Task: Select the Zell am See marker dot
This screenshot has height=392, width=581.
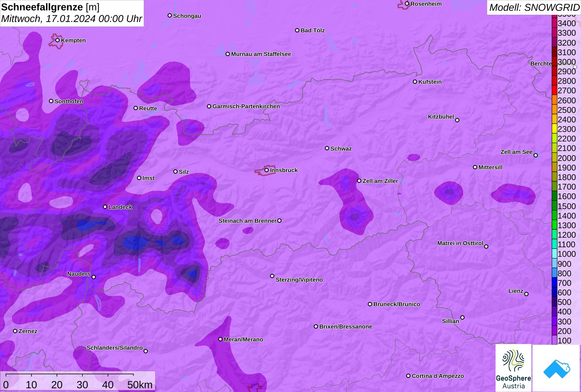Action: pos(536,156)
